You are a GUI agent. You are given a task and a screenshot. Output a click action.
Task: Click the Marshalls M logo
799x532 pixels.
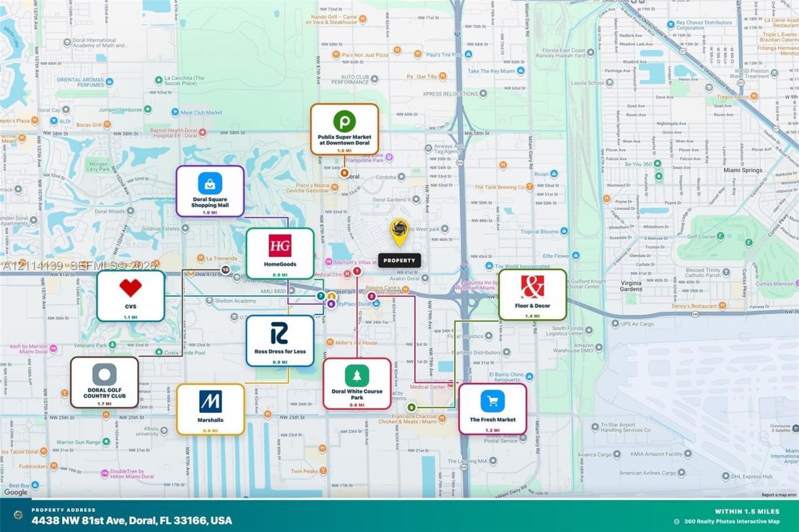pos(210,401)
